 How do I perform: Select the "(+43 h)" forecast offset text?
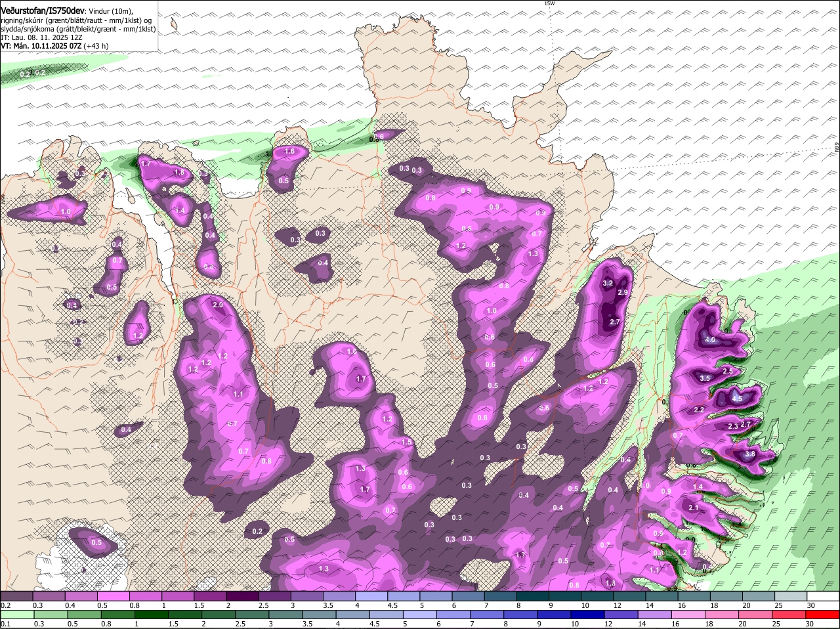tap(96, 46)
